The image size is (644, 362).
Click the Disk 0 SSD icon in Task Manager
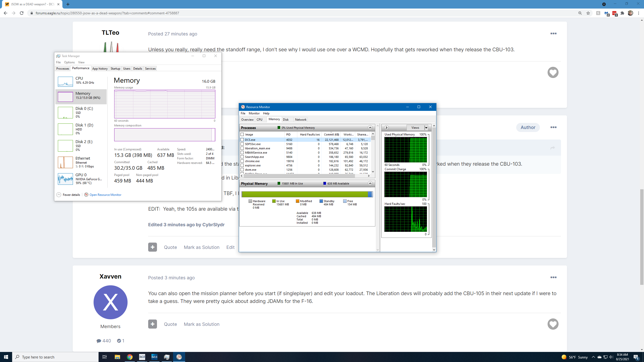pos(65,112)
